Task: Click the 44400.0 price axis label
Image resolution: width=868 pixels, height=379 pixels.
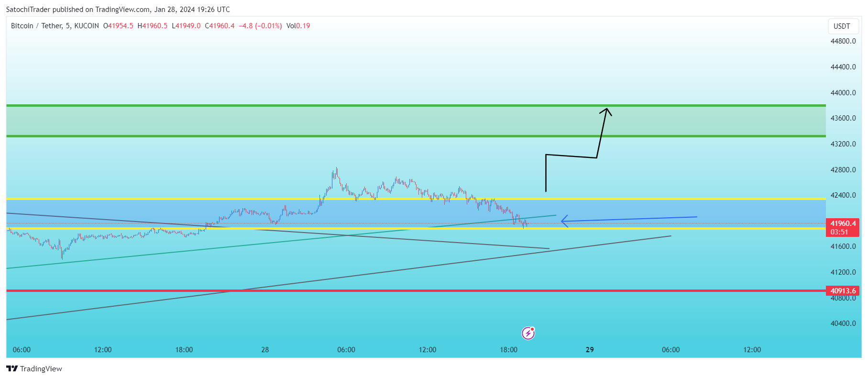Action: (843, 67)
